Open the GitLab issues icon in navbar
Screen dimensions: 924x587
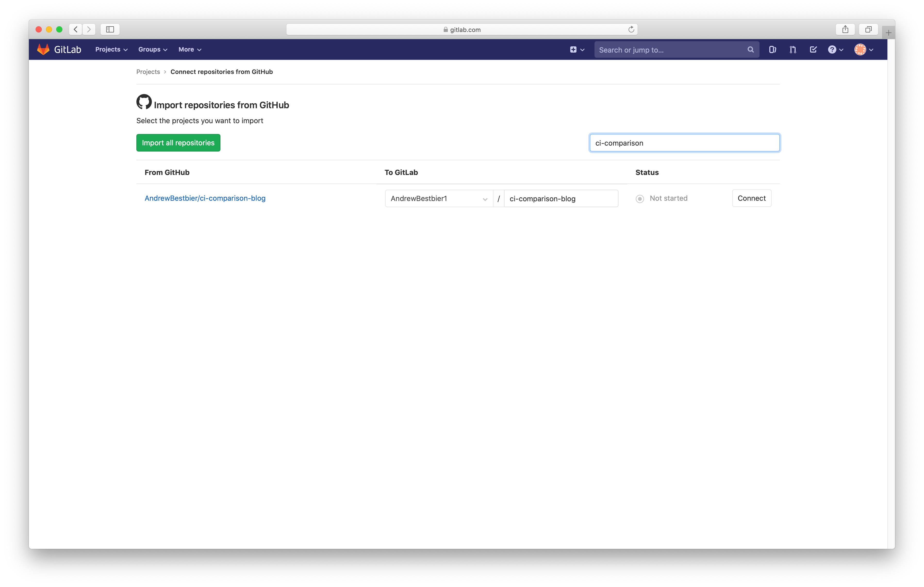(x=772, y=49)
